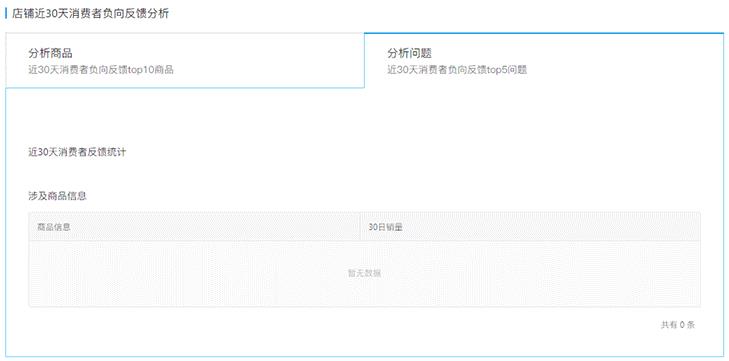Viewport: 729px width, 361px height.
Task: Click the 涉及商品信息 section label
Action: pyautogui.click(x=58, y=196)
